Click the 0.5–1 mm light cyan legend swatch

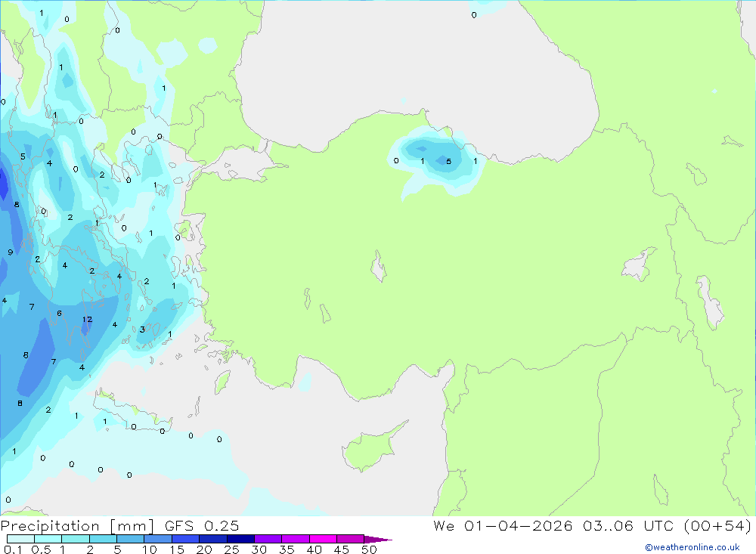pos(48,539)
